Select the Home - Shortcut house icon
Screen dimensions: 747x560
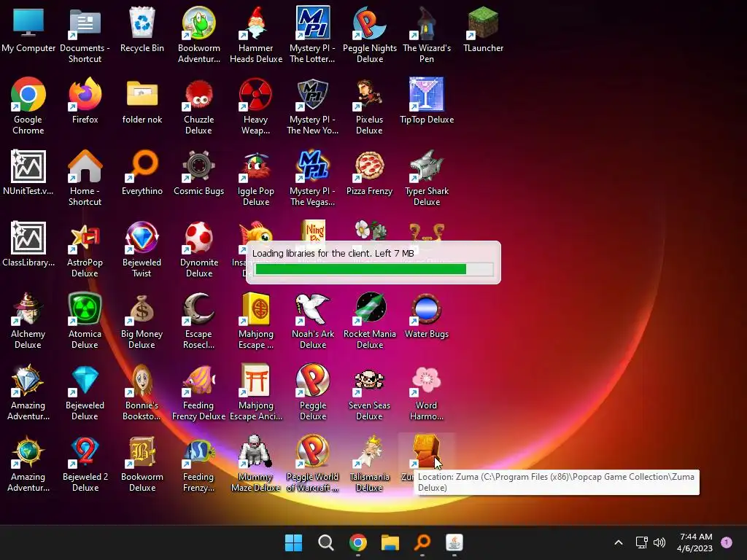tap(85, 166)
